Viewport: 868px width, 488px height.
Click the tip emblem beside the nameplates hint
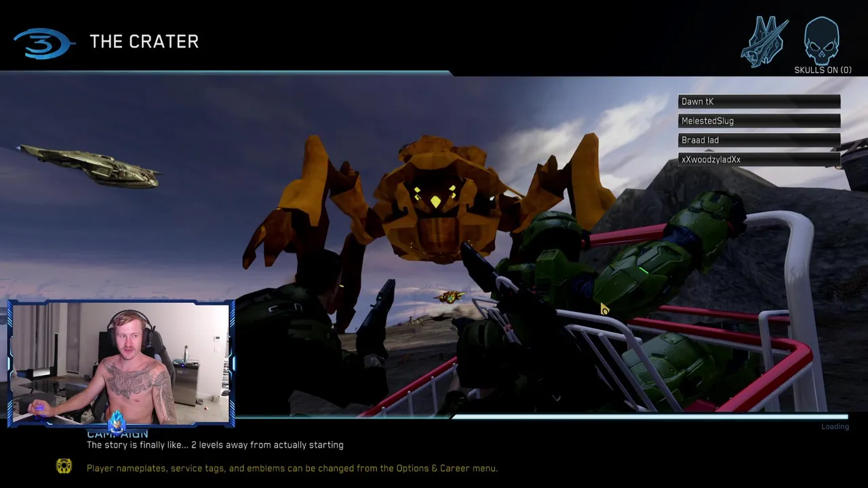point(64,466)
